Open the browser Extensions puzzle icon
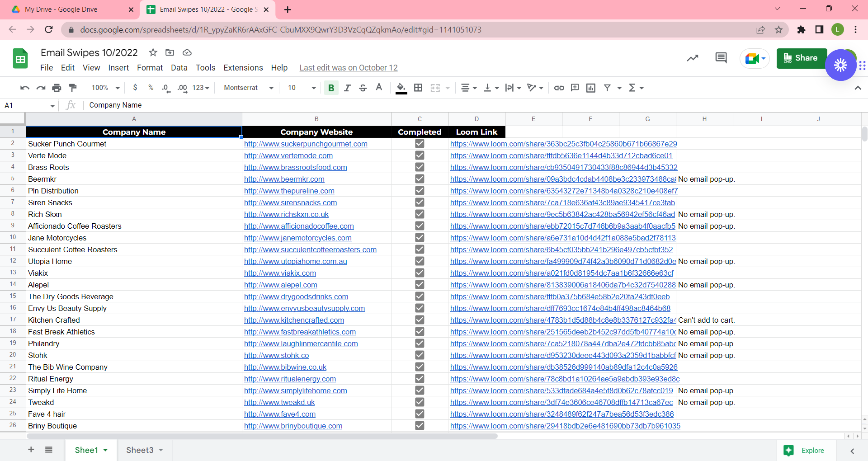This screenshot has width=868, height=461. point(801,29)
